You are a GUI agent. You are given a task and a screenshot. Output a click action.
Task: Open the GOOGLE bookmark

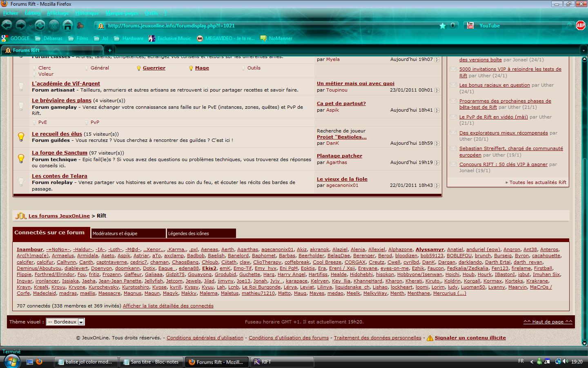[x=16, y=38]
